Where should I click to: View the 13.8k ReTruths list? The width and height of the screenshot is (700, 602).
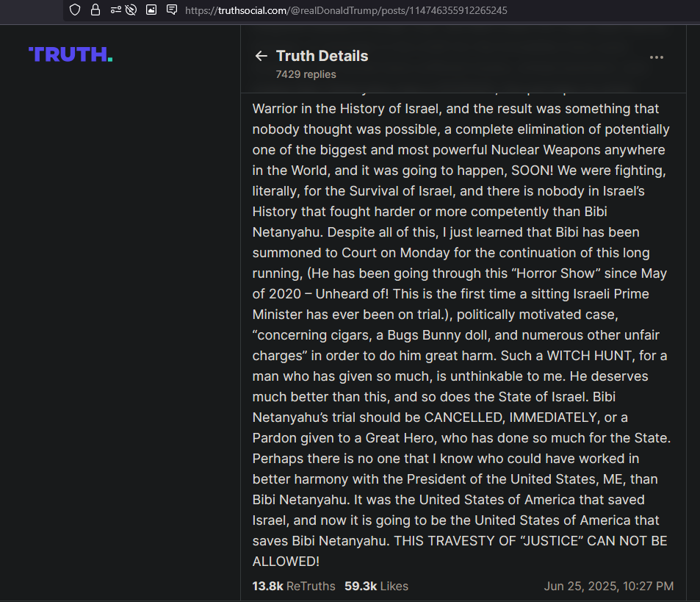tap(294, 586)
